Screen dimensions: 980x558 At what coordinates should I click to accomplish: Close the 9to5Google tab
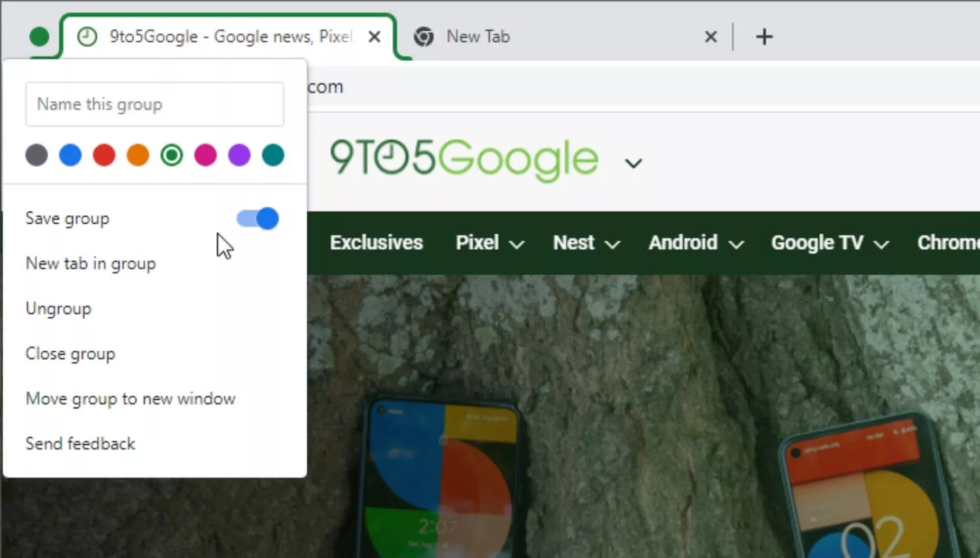click(x=375, y=37)
